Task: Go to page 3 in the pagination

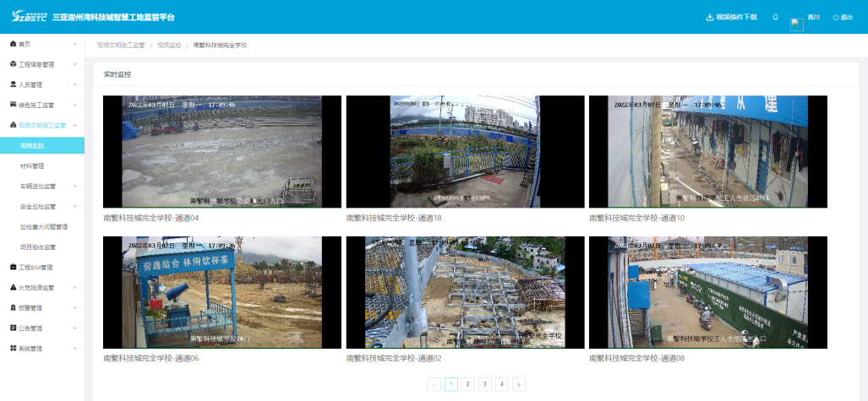Action: [485, 384]
